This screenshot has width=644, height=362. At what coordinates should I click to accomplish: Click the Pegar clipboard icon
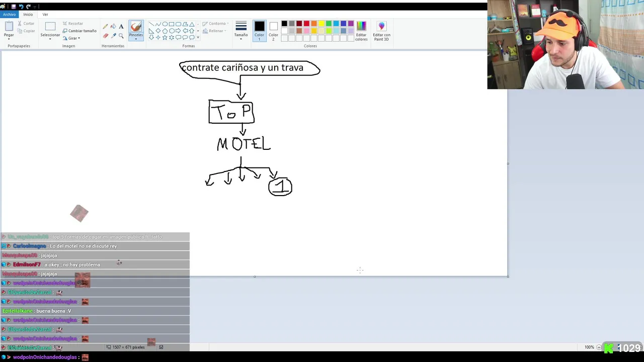point(9,26)
